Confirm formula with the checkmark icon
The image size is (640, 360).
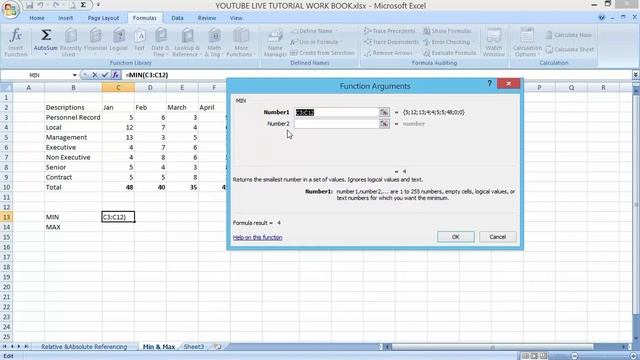tap(105, 75)
